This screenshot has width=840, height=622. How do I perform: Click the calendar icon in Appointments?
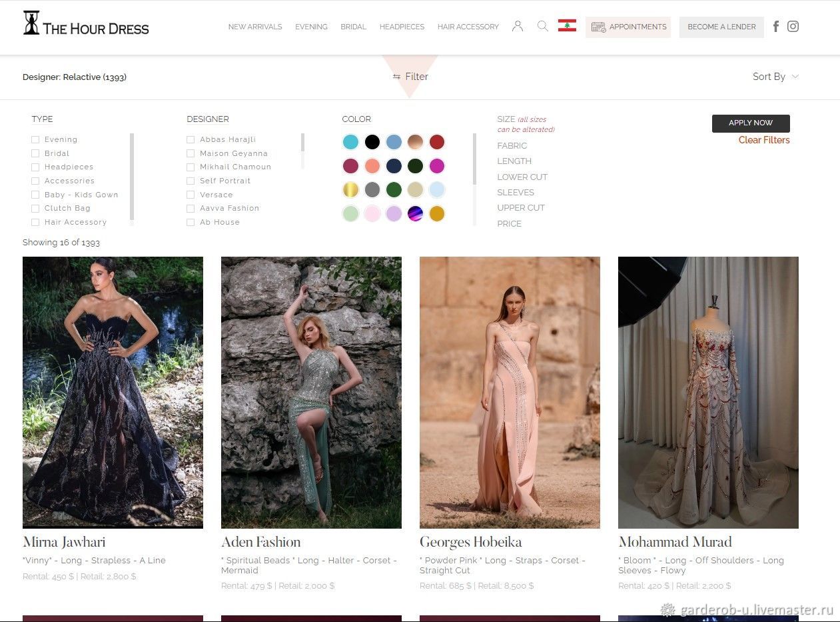[x=598, y=27]
